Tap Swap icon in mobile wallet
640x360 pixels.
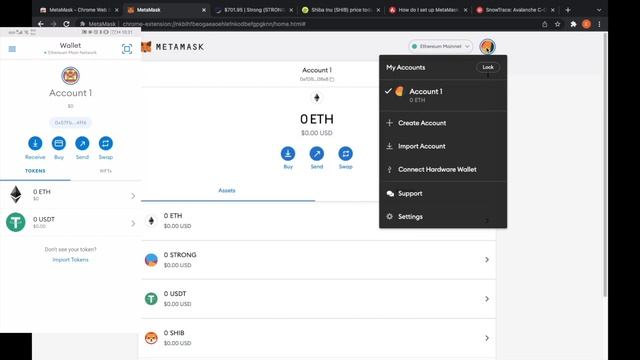tap(106, 143)
